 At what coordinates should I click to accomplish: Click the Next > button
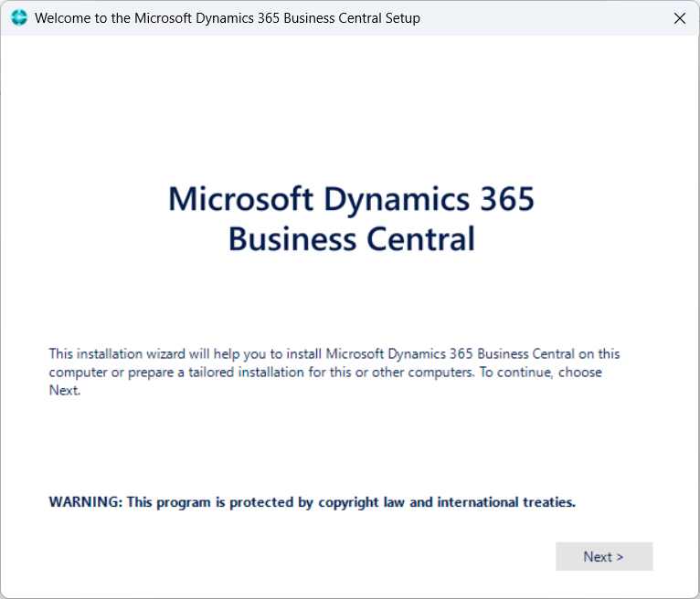[x=603, y=556]
